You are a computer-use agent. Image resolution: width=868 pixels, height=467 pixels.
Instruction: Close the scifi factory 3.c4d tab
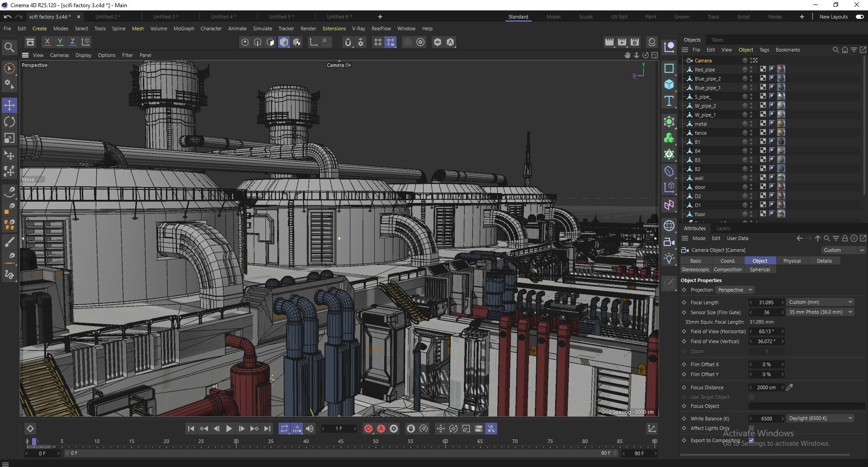coord(79,17)
